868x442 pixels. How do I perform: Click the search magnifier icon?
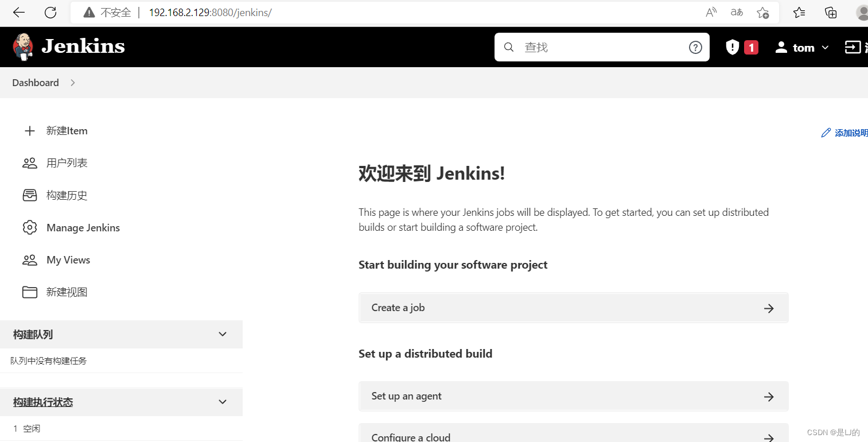[x=509, y=47]
